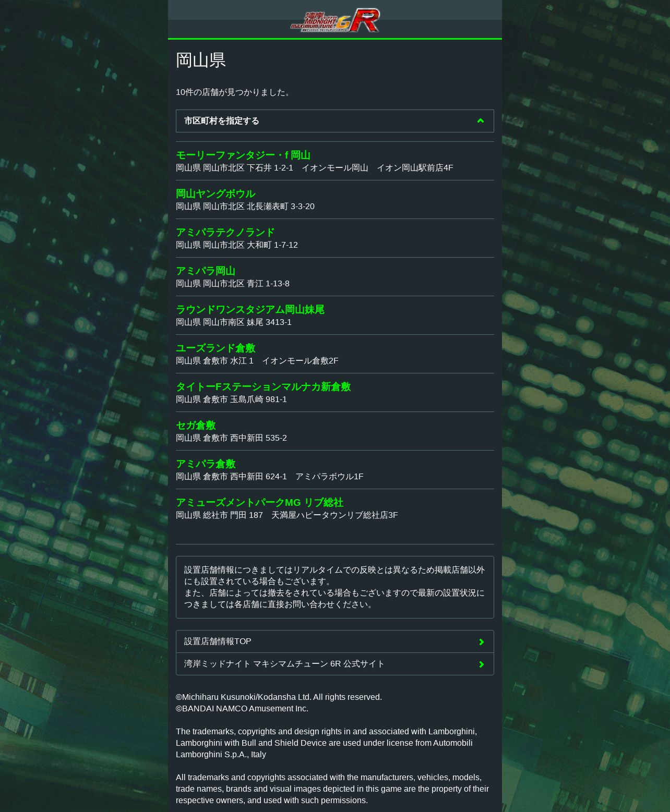Open 湾岸ミッドナイト マキシマムチューン 6R 公式サイト

(x=335, y=664)
